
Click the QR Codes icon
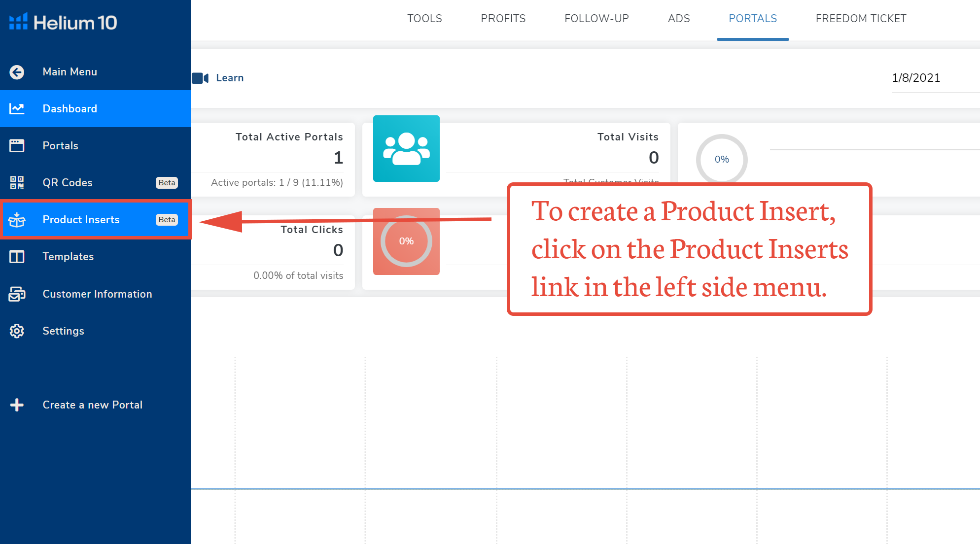17,182
